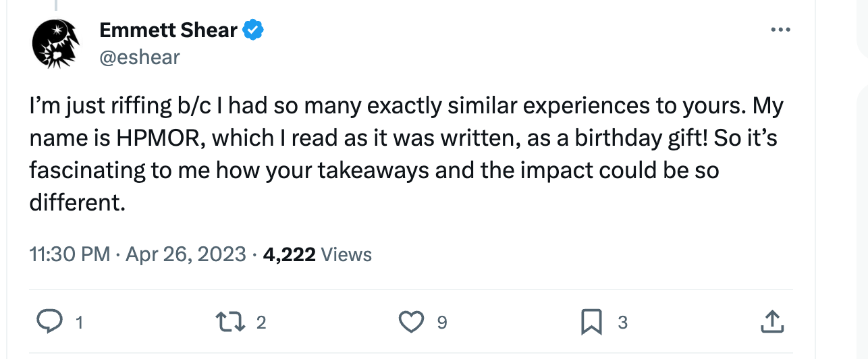The width and height of the screenshot is (868, 359).
Task: View the 4,222 Views analytics
Action: coord(317,254)
